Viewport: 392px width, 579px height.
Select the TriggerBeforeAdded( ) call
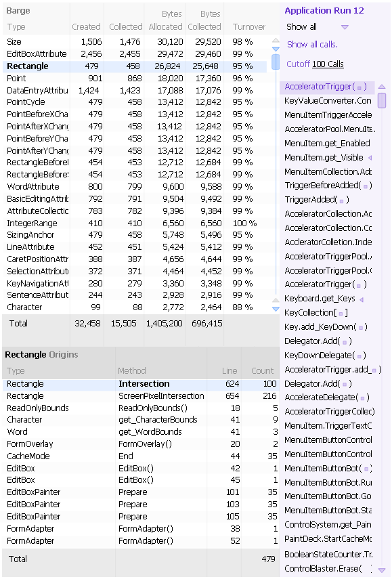coord(328,186)
